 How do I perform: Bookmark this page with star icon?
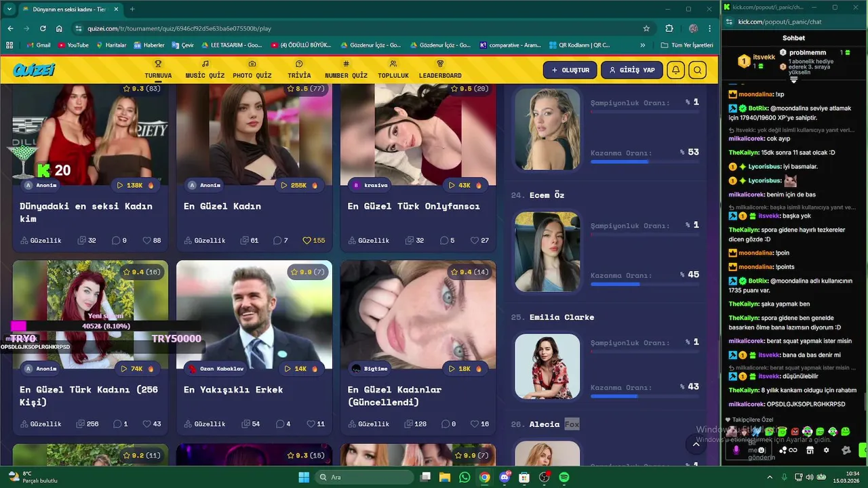coord(646,28)
